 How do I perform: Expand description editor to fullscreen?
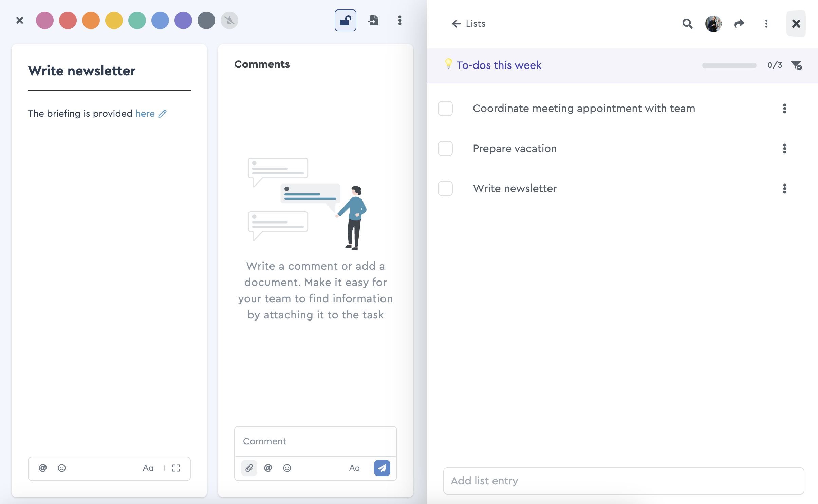pyautogui.click(x=176, y=468)
